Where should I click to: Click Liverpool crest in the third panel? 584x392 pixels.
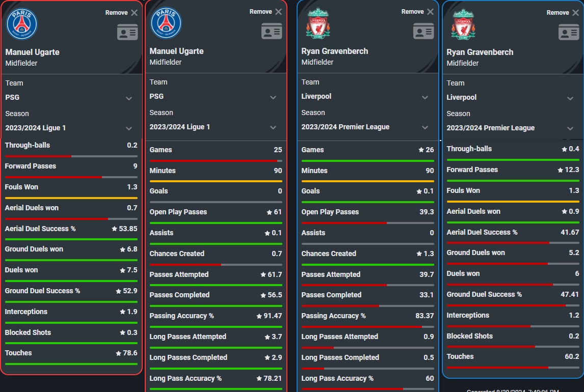[x=317, y=23]
